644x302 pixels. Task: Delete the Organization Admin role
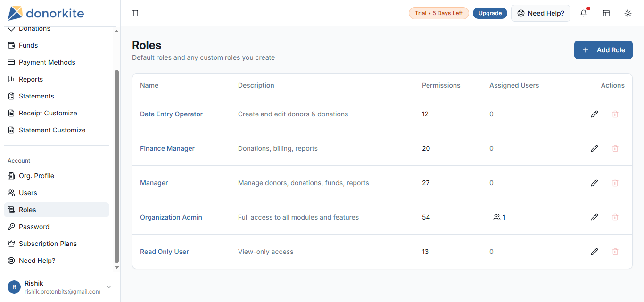tap(615, 217)
